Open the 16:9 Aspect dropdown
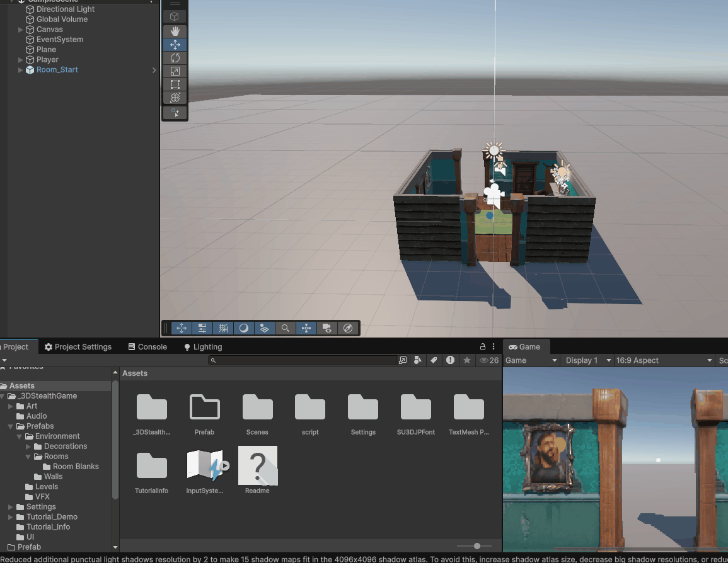728x563 pixels. 664,360
